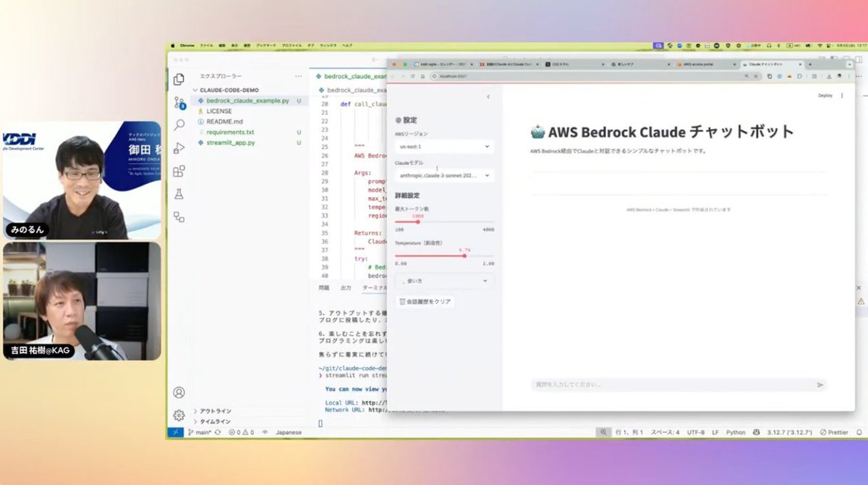The height and width of the screenshot is (485, 868).
Task: Adjust the Temperature slider handle
Action: [464, 256]
